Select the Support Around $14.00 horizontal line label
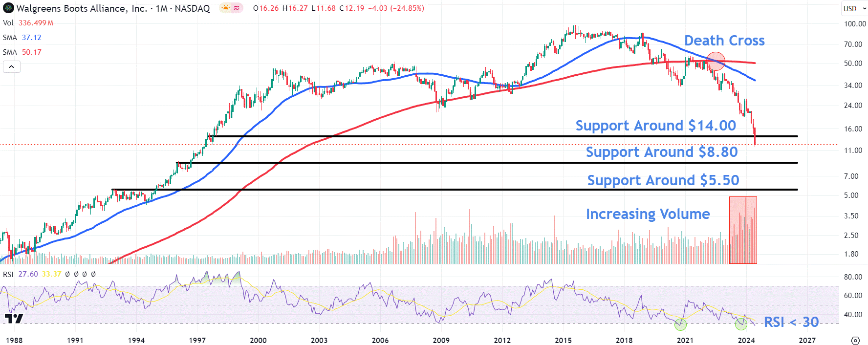868x345 pixels. point(656,126)
